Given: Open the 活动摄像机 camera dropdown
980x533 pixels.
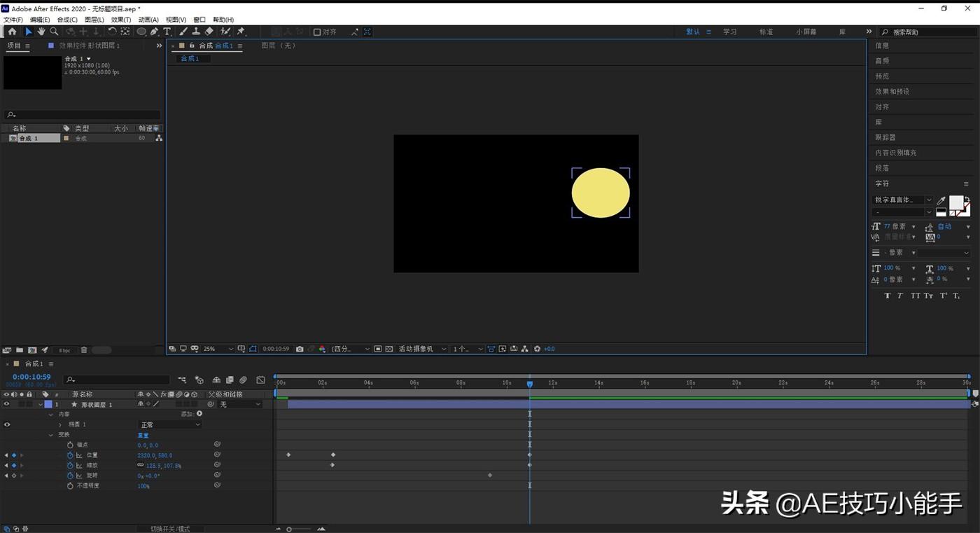Looking at the screenshot, I should (x=421, y=349).
